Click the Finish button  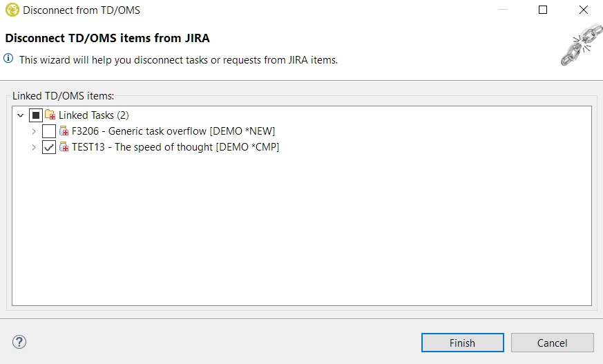[462, 343]
